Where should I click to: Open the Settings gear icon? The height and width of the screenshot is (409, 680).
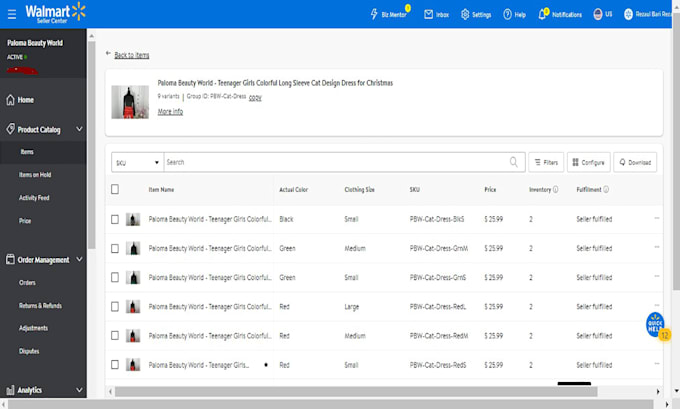[x=465, y=14]
